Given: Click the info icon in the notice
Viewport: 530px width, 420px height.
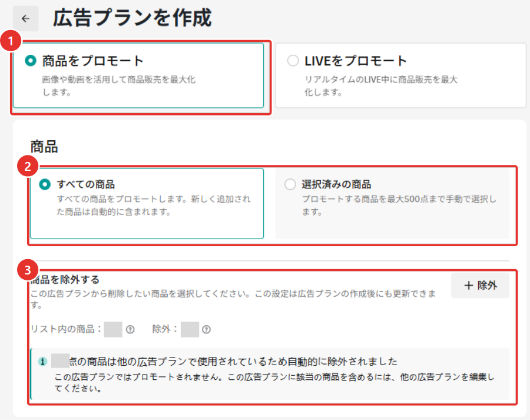Looking at the screenshot, I should (42, 362).
